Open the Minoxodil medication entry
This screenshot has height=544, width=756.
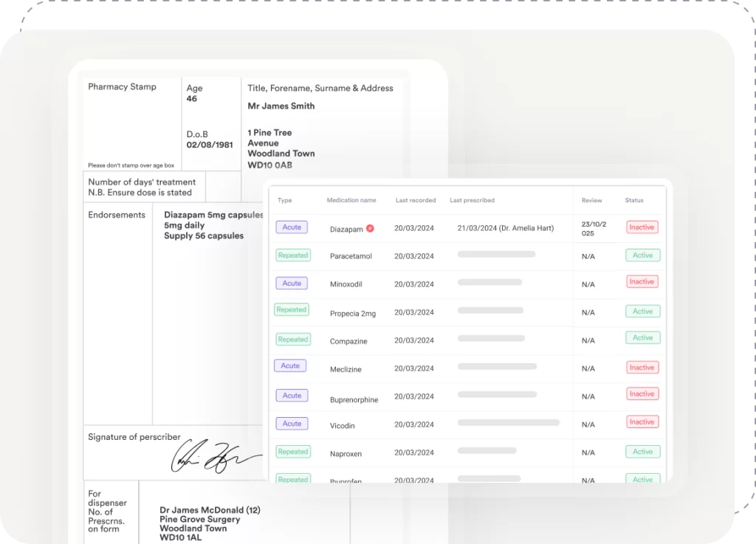(x=347, y=284)
